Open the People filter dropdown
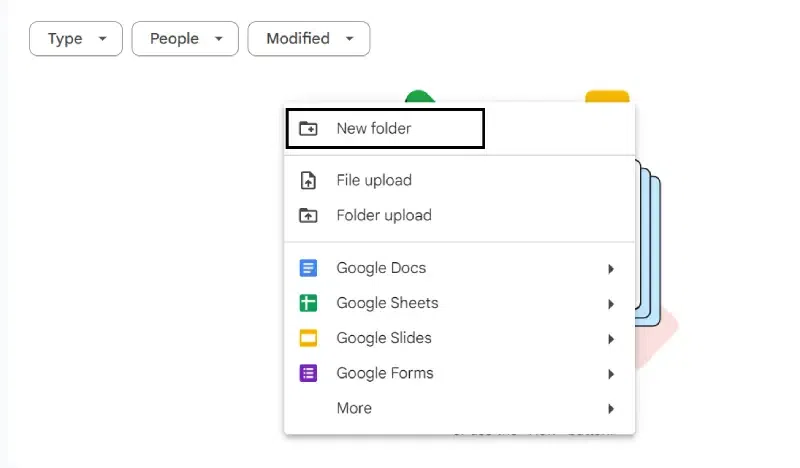Viewport: 800px width, 468px height. tap(185, 39)
